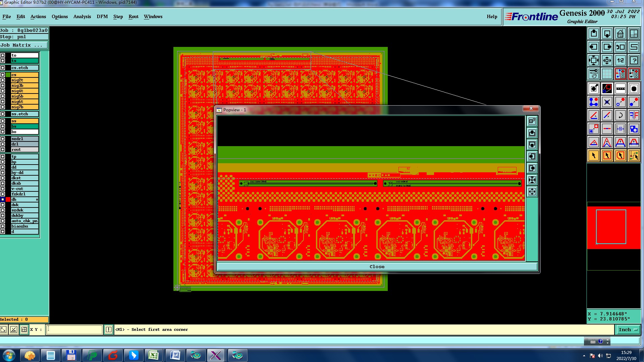Toggle the cs.etch layer checkbox
This screenshot has width=644, height=362.
[3, 68]
